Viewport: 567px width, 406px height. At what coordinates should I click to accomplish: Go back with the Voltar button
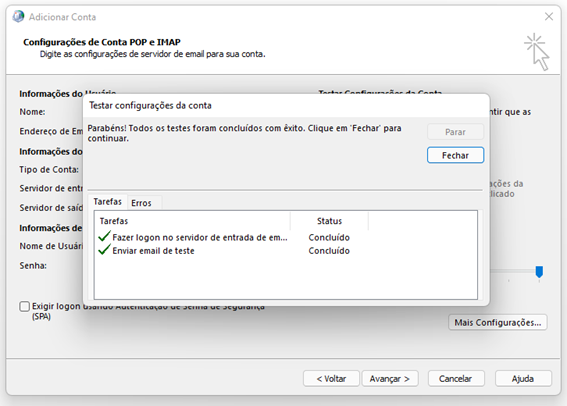(331, 379)
